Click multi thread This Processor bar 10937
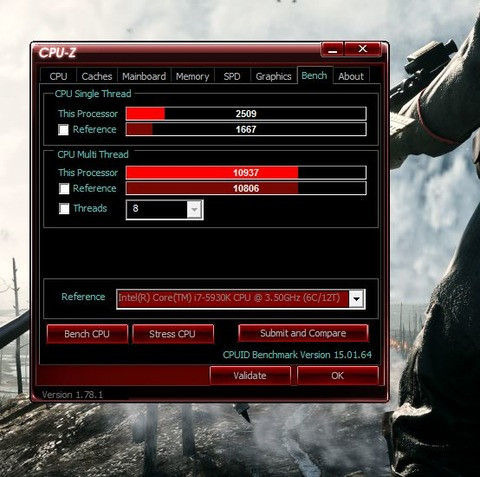Screen dimensions: 480x477 pyautogui.click(x=246, y=173)
